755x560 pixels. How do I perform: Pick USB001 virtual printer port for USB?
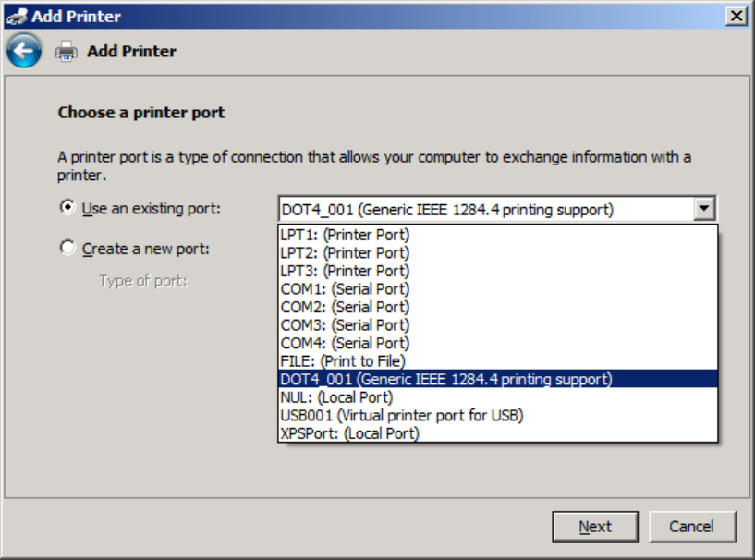pos(402,415)
